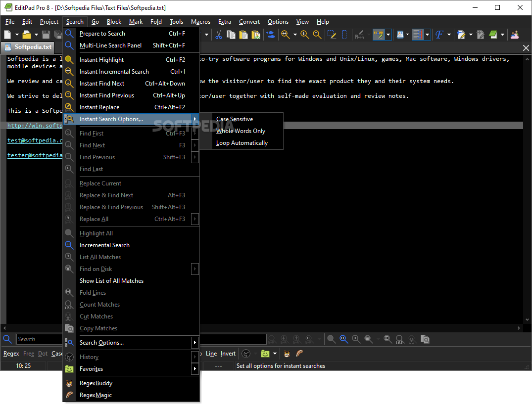
Task: Select Instant Incremental Search menu item
Action: coord(131,72)
